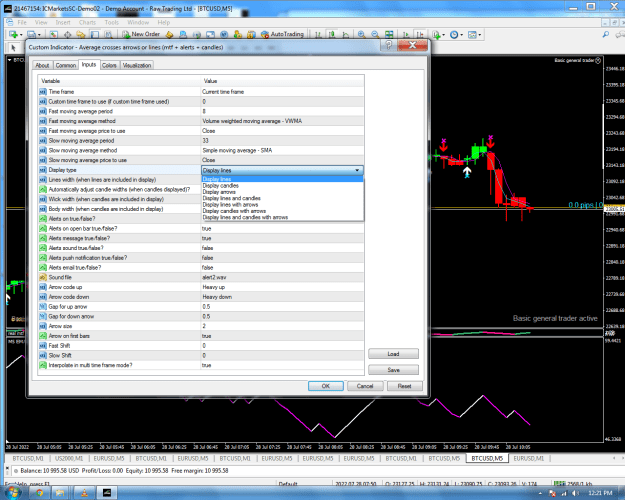Select the line chart type icon
Image resolution: width=625 pixels, height=500 pixels.
pos(346,35)
